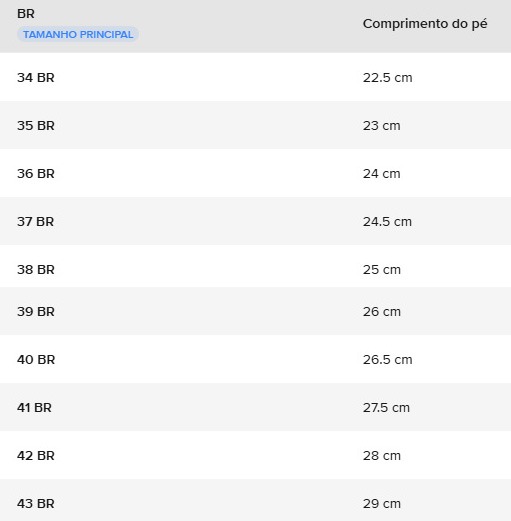Select the BR column header
The height and width of the screenshot is (521, 511).
pos(26,14)
